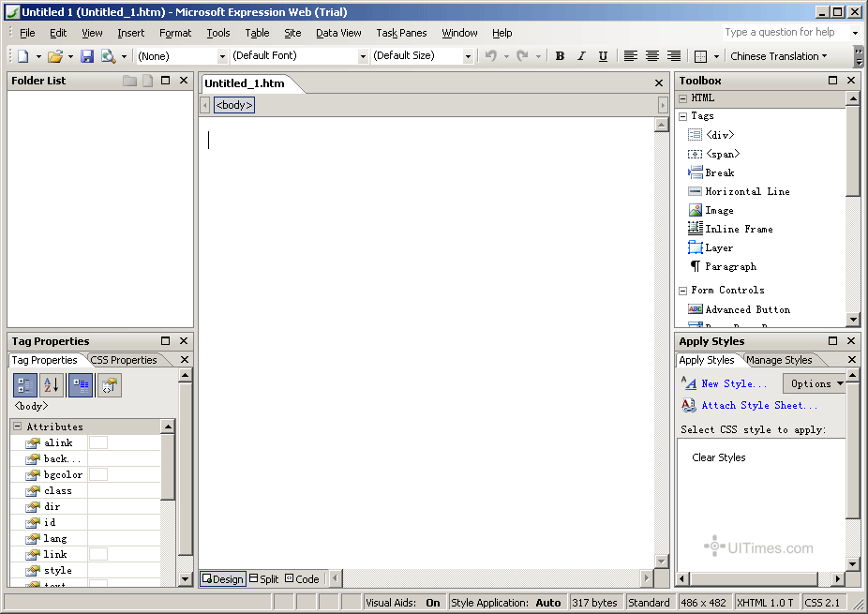Switch to Code view
The width and height of the screenshot is (868, 614).
point(302,578)
